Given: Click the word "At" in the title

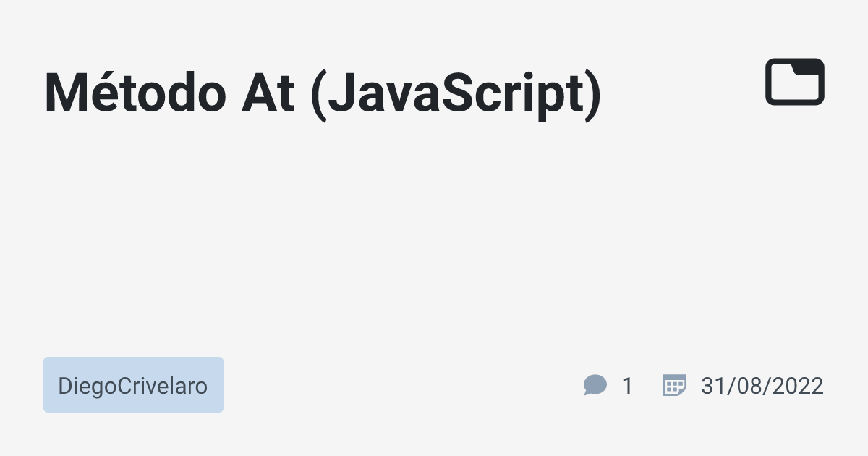Looking at the screenshot, I should (x=268, y=93).
